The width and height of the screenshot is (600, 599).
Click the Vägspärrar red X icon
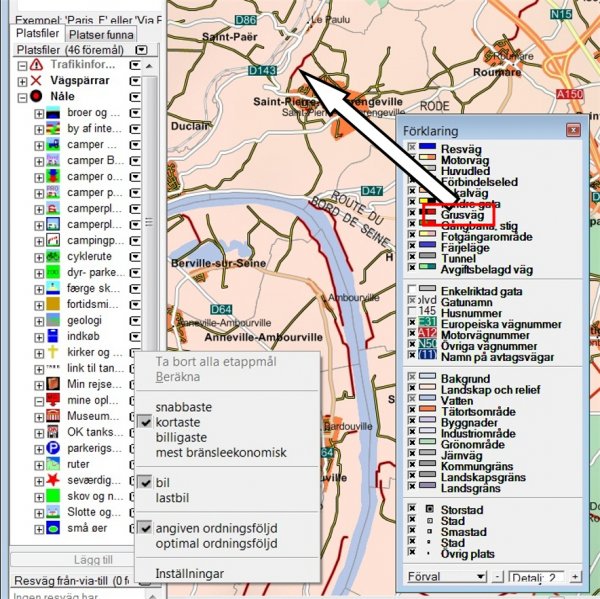pos(36,81)
